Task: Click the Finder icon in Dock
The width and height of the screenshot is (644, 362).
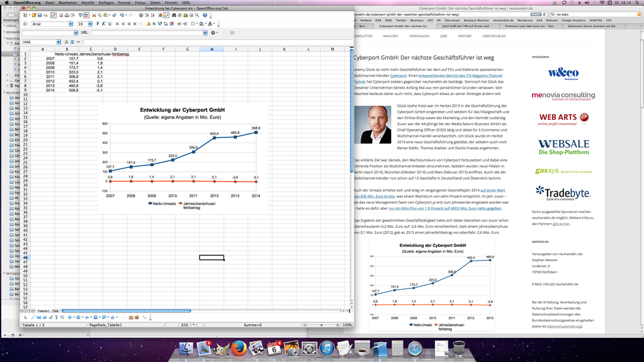Action: [186, 349]
